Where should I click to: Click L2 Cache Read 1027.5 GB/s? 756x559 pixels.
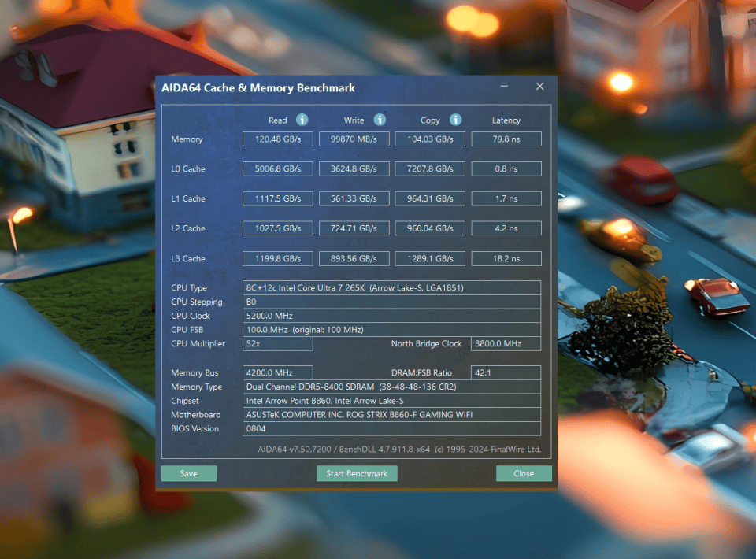click(x=278, y=228)
